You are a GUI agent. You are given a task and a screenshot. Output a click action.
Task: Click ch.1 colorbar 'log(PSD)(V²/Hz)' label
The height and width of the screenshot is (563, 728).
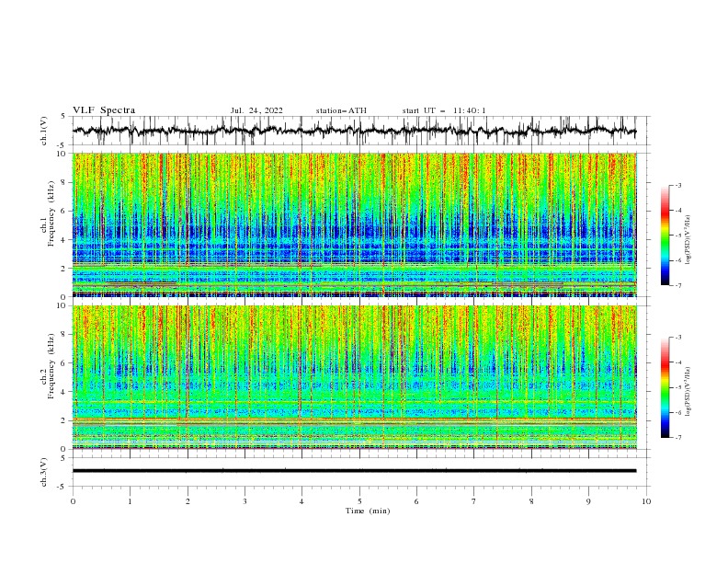(688, 240)
